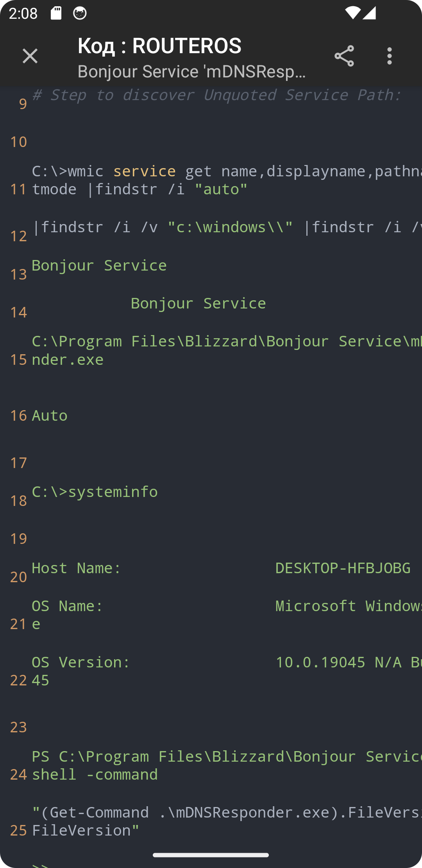Tap the 'c:\windows\\' findstr line
This screenshot has height=868, width=422.
[x=227, y=227]
